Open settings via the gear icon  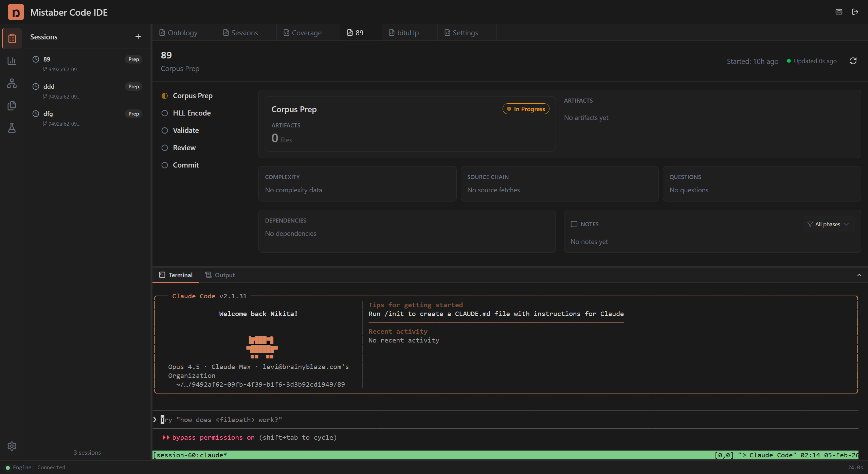(x=12, y=446)
